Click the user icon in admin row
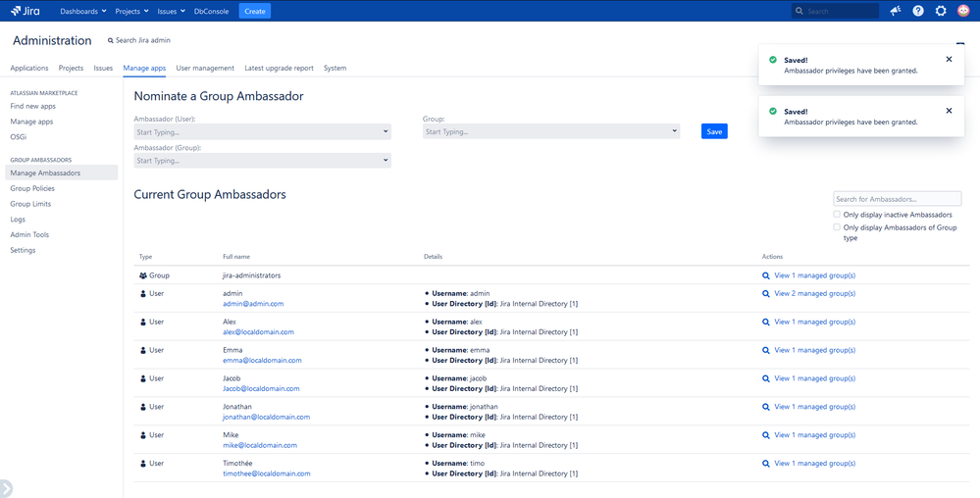Viewport: 980px width, 498px height. [x=143, y=294]
